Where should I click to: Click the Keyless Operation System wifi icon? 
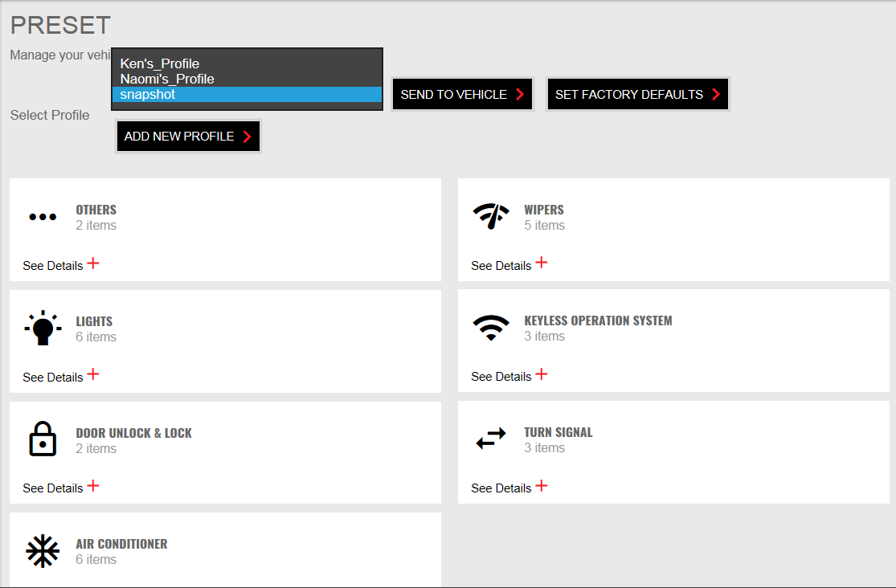491,328
